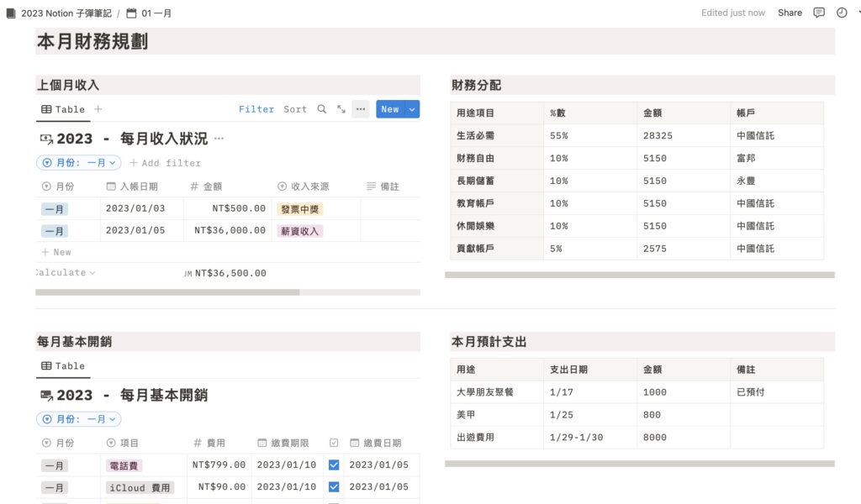
Task: Uncheck the 電話費 paid checkbox
Action: click(x=334, y=465)
